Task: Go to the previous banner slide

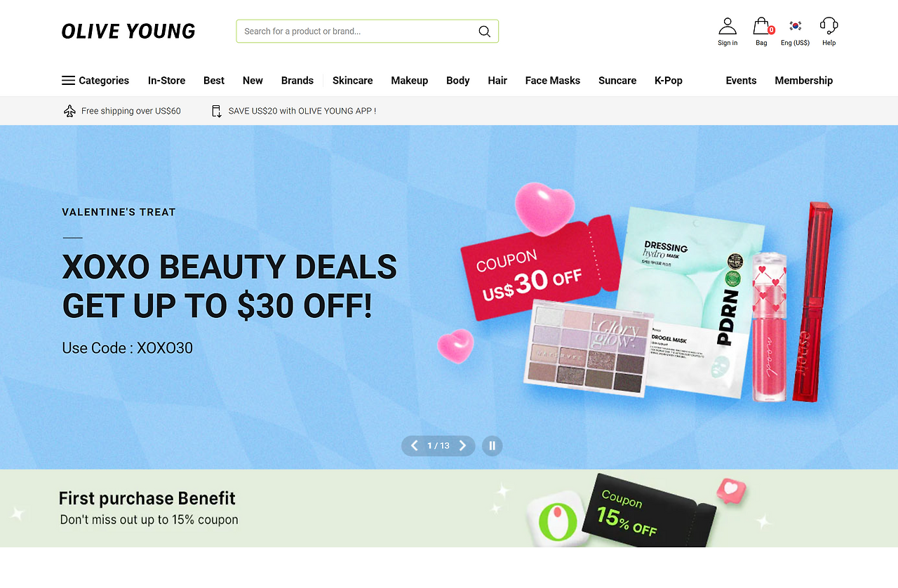Action: 414,446
